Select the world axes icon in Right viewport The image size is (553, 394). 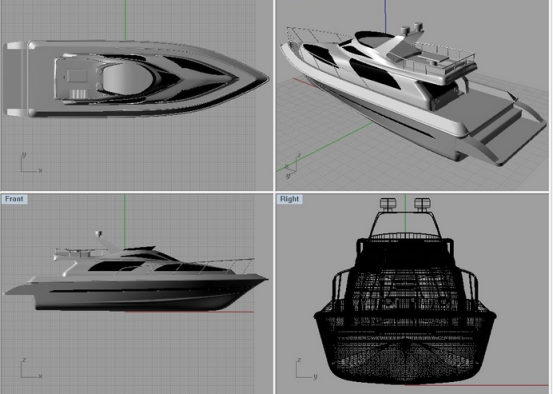(x=306, y=369)
